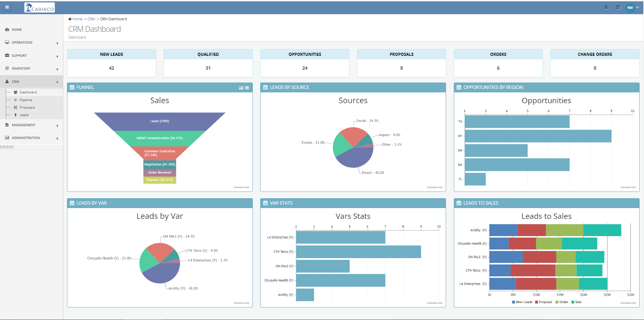Toggle the Sale legend swatch in Leads to Sales

[x=573, y=302]
